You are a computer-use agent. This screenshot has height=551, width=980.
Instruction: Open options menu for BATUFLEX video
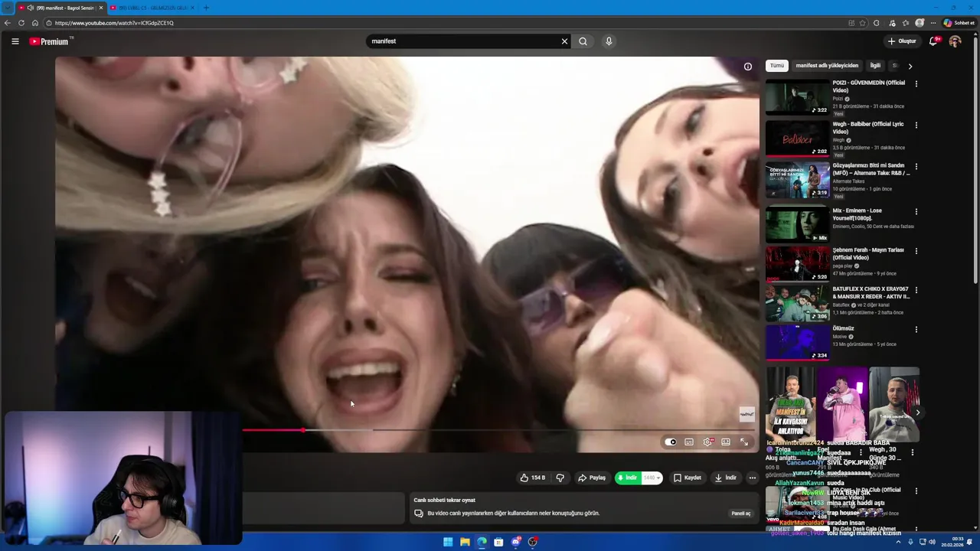click(916, 291)
